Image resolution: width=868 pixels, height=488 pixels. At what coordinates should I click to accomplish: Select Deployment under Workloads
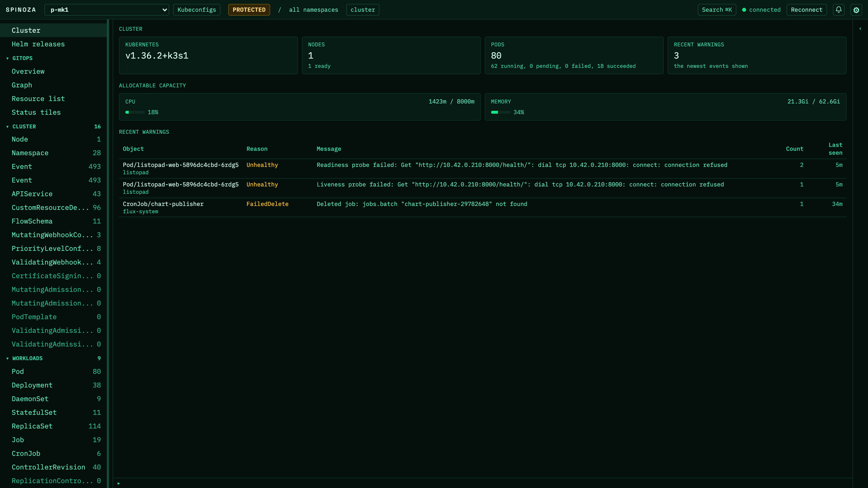pyautogui.click(x=53, y=385)
